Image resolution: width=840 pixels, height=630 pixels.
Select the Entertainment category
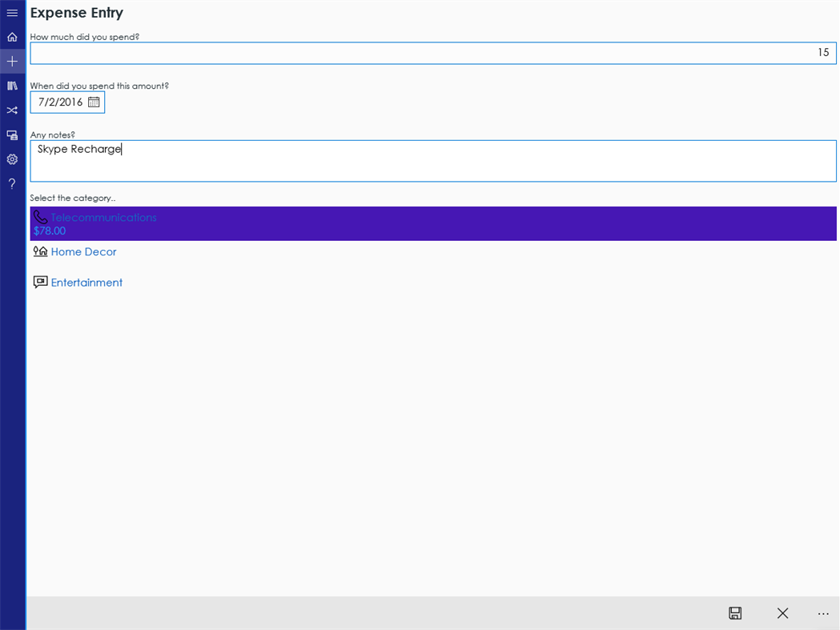click(x=86, y=282)
